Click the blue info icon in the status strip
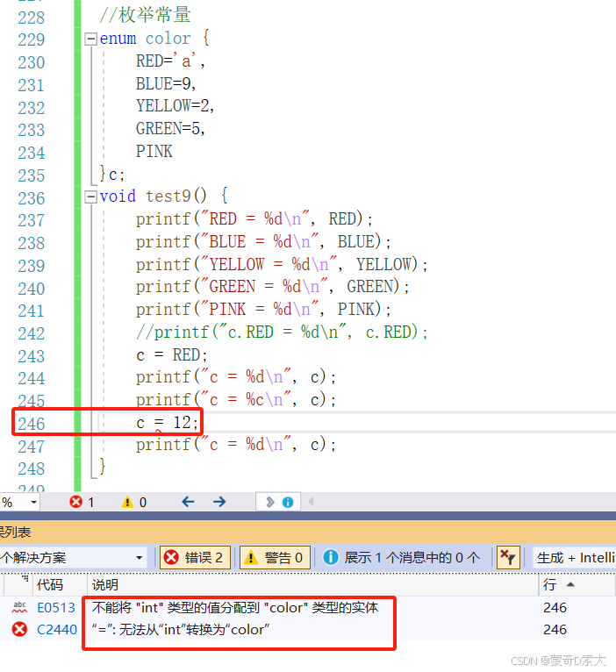Image resolution: width=616 pixels, height=672 pixels. (x=288, y=503)
